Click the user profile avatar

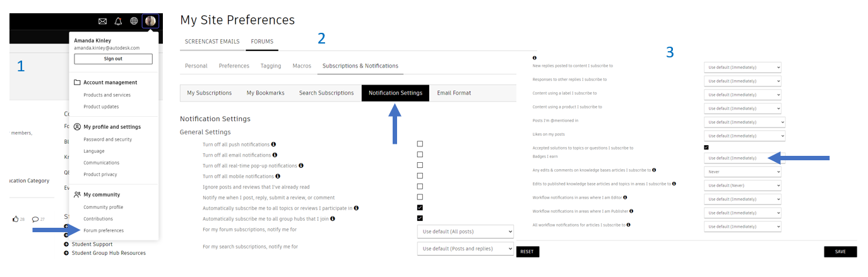click(x=150, y=21)
